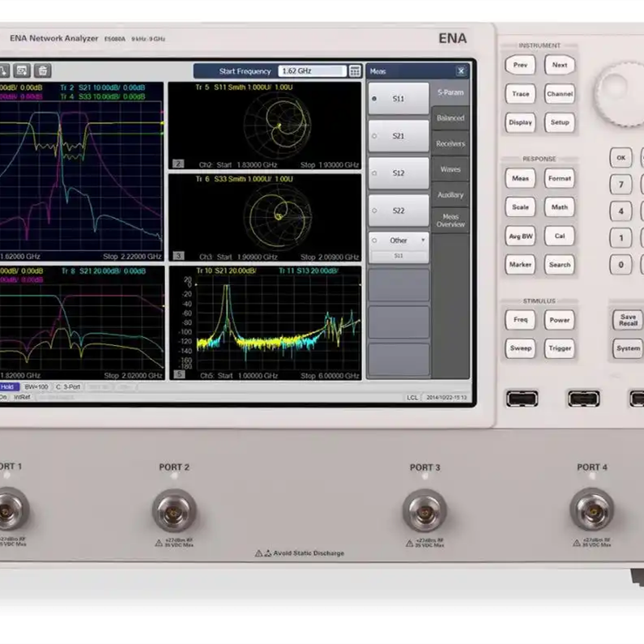Select the Tr 6 S33 Smith chart window

point(265,218)
